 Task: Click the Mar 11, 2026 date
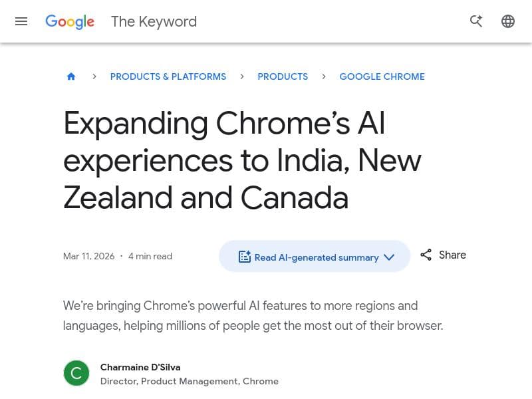coord(88,255)
